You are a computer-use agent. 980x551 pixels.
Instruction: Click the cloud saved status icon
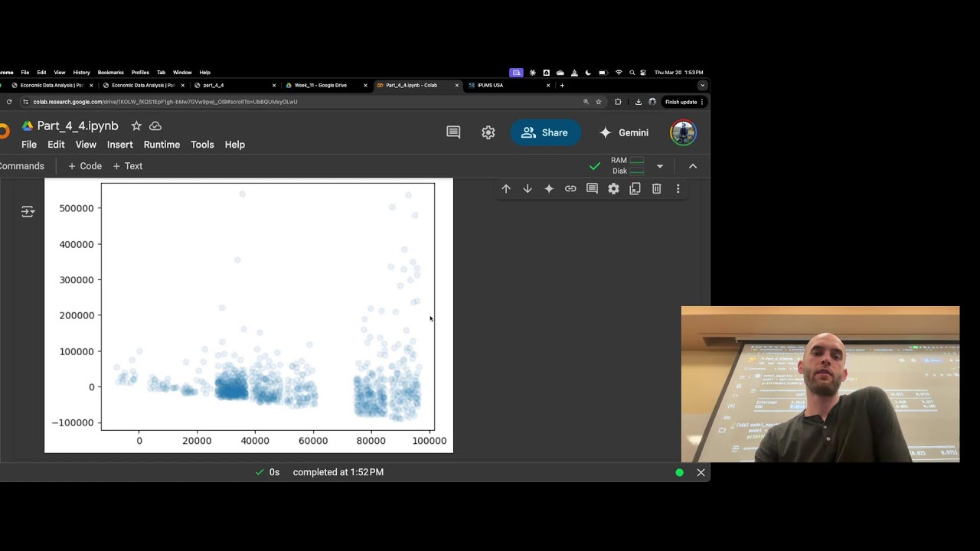click(155, 126)
